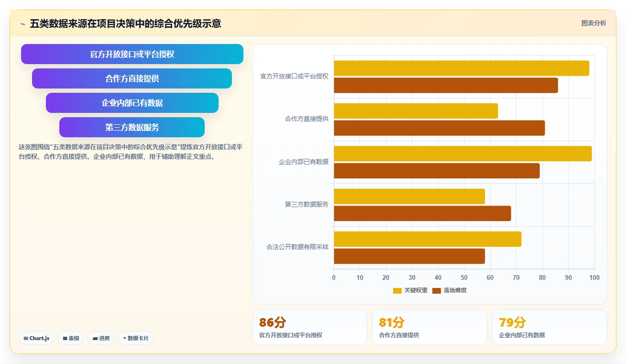Click the description paragraph starting 这张图围绕
Image resolution: width=626 pixels, height=364 pixels.
click(131, 152)
